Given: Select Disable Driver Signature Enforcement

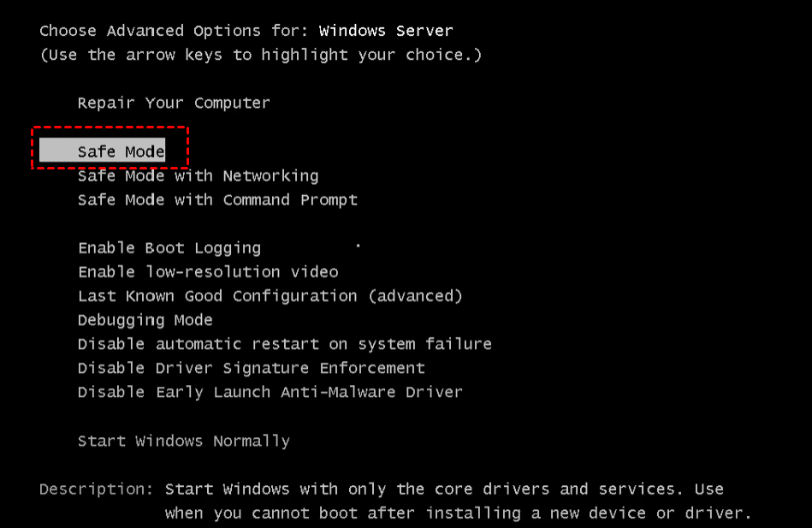Looking at the screenshot, I should 251,367.
